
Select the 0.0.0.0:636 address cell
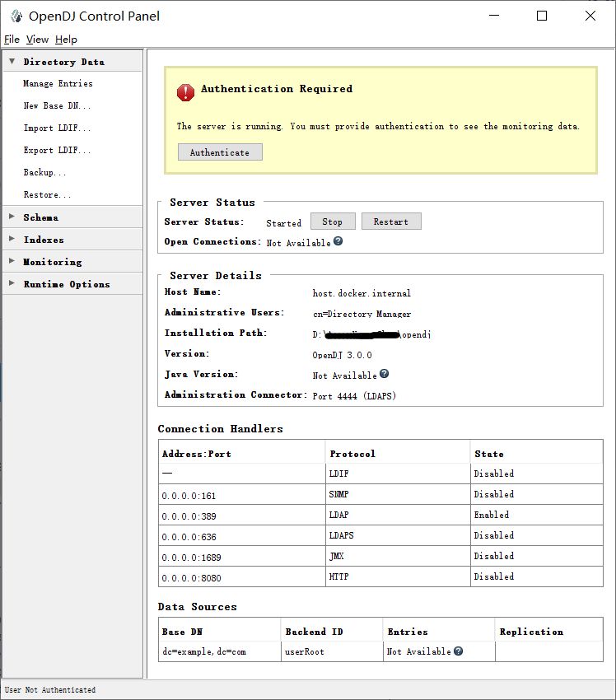(x=241, y=536)
